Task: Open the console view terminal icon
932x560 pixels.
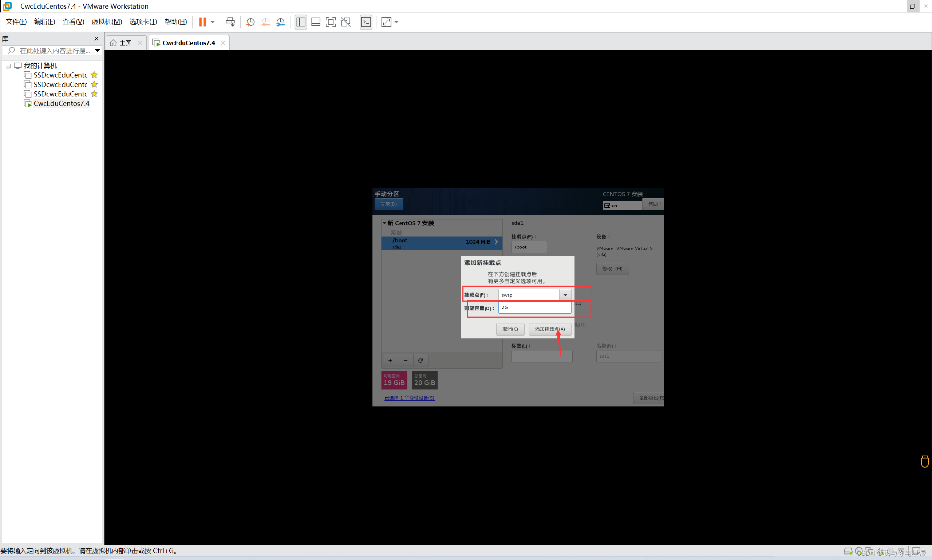Action: click(366, 22)
